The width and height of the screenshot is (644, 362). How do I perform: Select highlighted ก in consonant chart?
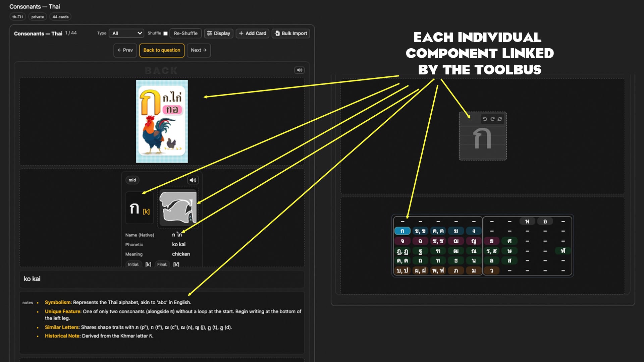coord(402,231)
